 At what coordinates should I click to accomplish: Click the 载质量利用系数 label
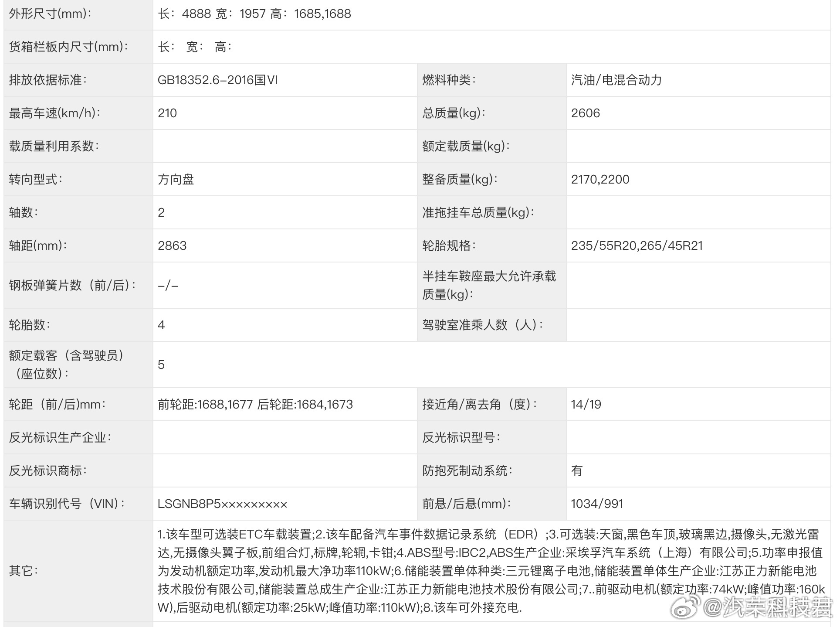pyautogui.click(x=54, y=147)
